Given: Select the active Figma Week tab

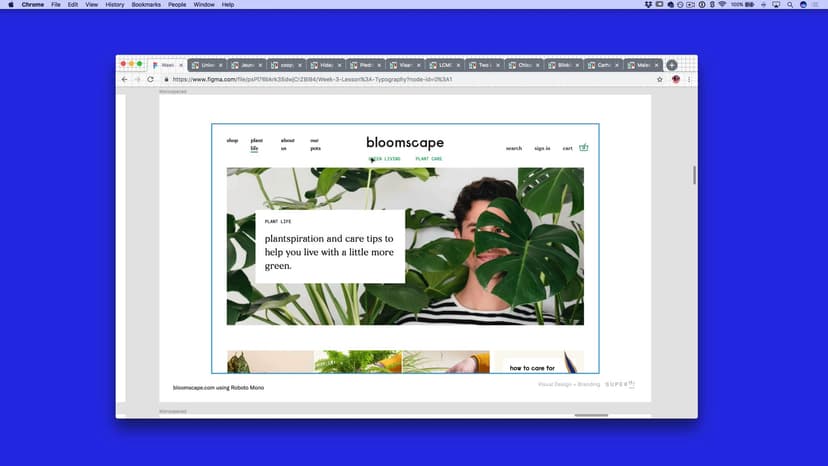Looking at the screenshot, I should tap(165, 65).
